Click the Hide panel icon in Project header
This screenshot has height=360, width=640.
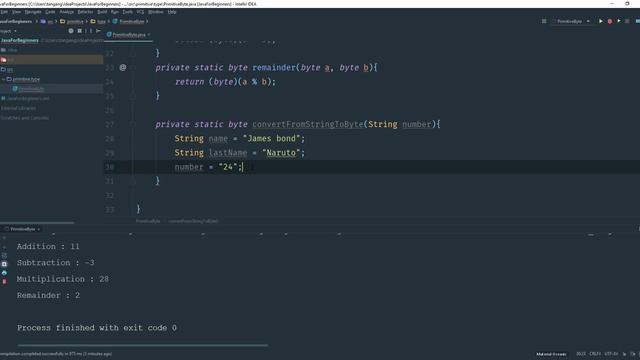click(98, 31)
